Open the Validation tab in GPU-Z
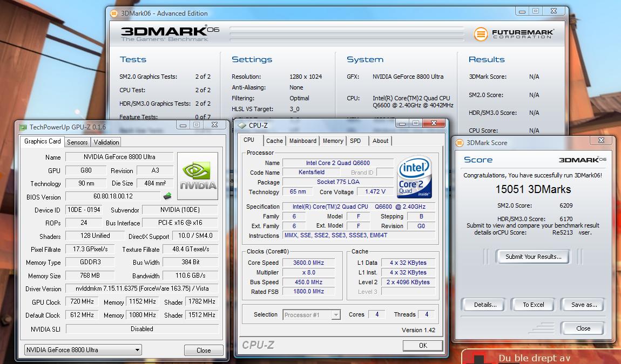 tap(106, 142)
